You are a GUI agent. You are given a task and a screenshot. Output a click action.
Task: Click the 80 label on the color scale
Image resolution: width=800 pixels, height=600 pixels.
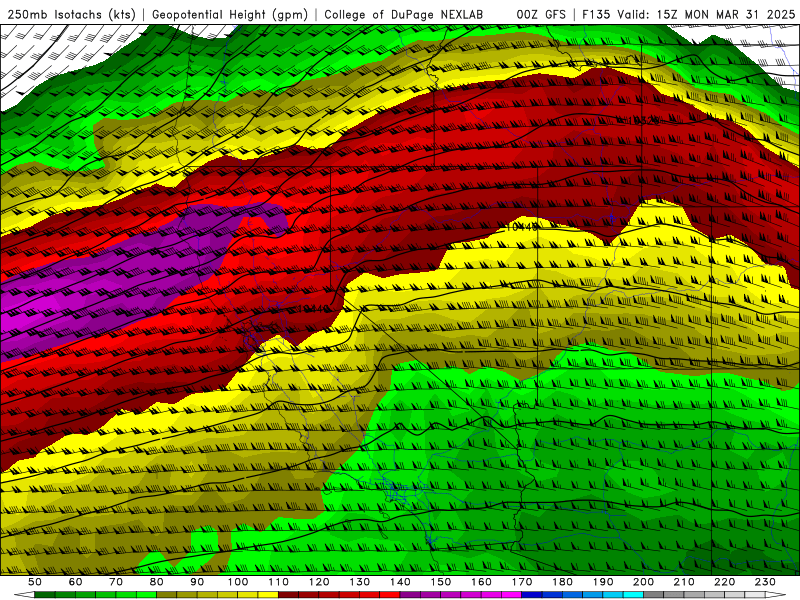pyautogui.click(x=157, y=582)
